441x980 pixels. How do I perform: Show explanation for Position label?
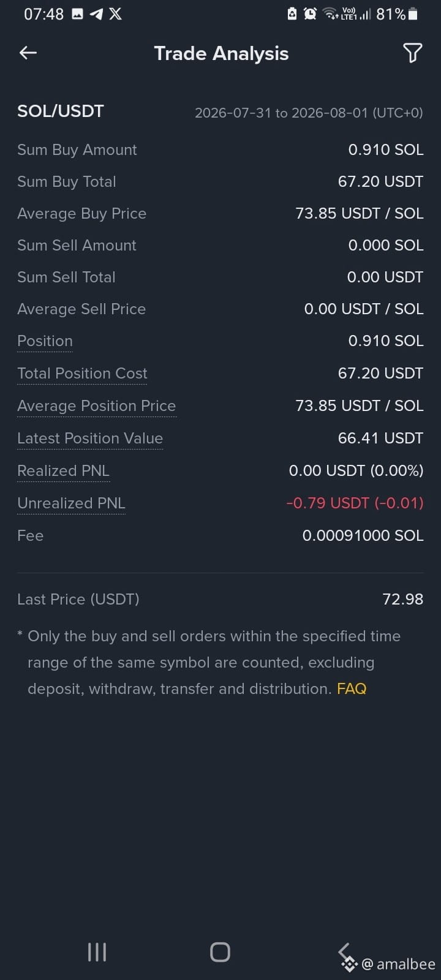(45, 341)
